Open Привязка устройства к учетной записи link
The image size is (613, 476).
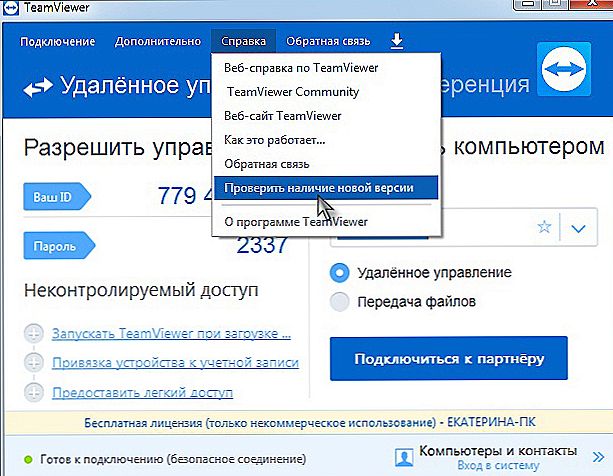pos(176,363)
